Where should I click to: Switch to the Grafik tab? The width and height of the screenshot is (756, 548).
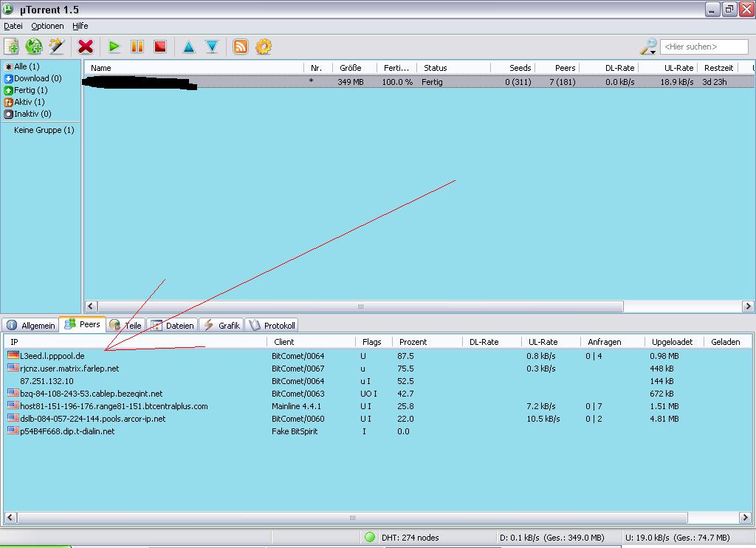click(221, 326)
